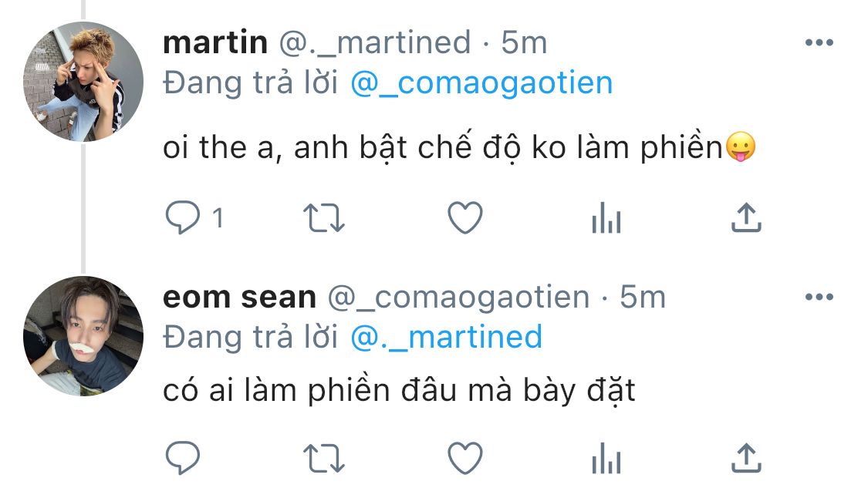Open tweet text about chế độ ko làm phiền

[x=460, y=147]
